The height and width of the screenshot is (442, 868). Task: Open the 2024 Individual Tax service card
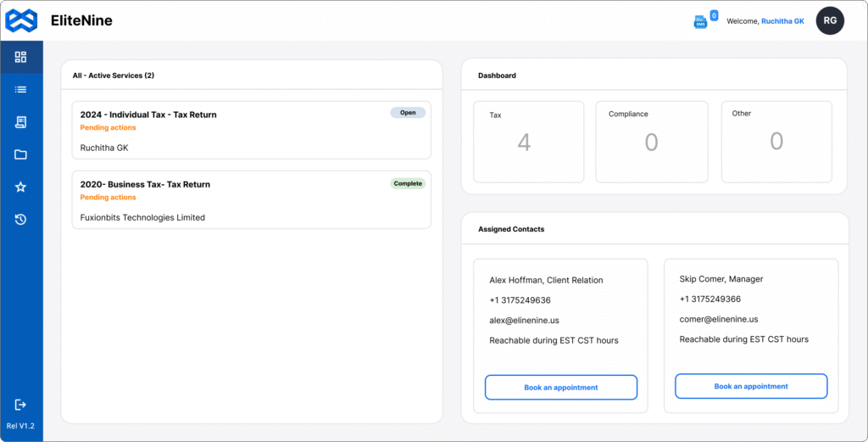(251, 130)
